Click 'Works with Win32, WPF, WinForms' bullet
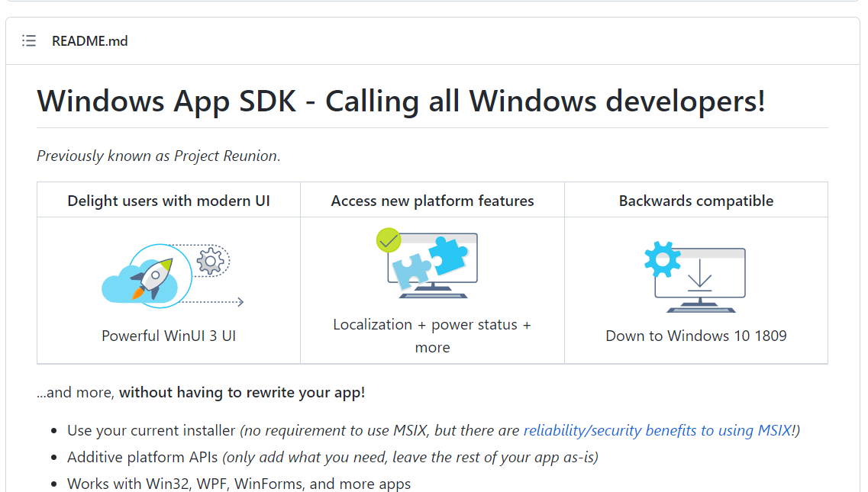Screen dimensions: 868x492 tap(239, 484)
